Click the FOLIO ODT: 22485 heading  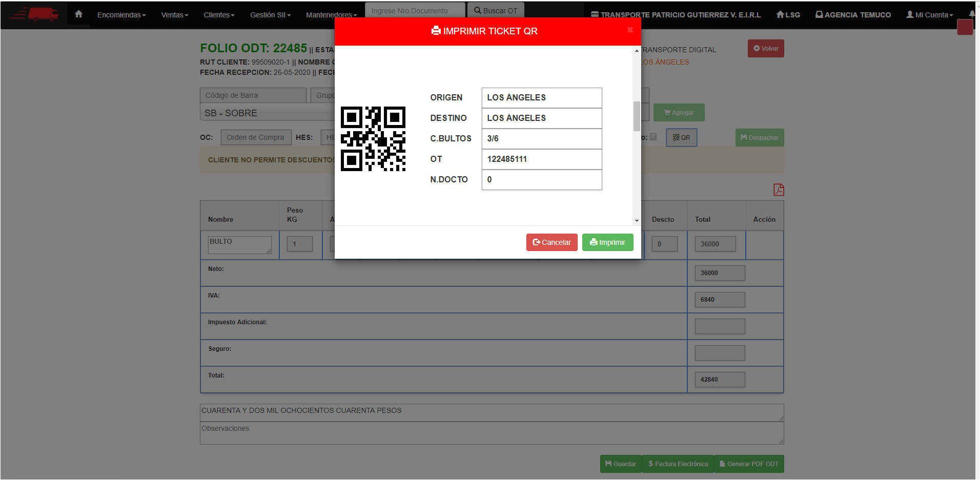[254, 48]
